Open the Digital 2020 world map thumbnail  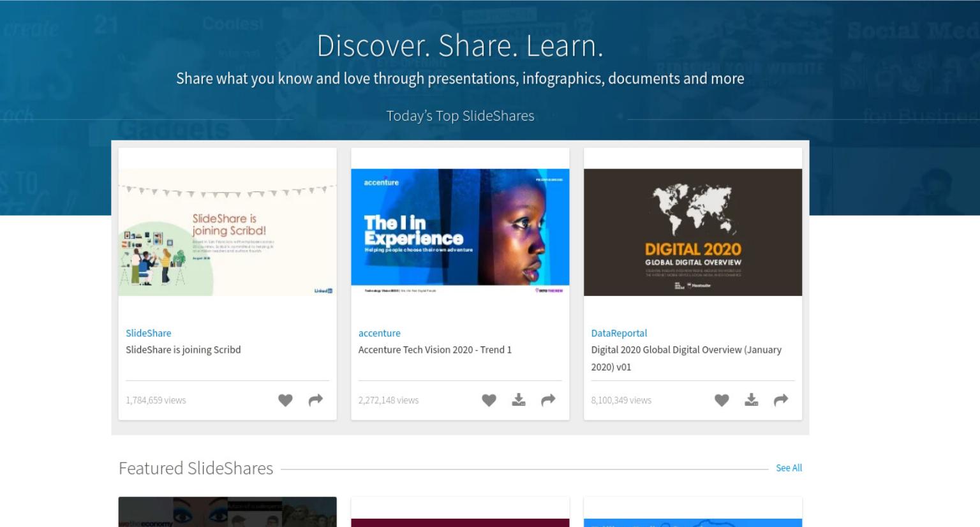tap(693, 232)
